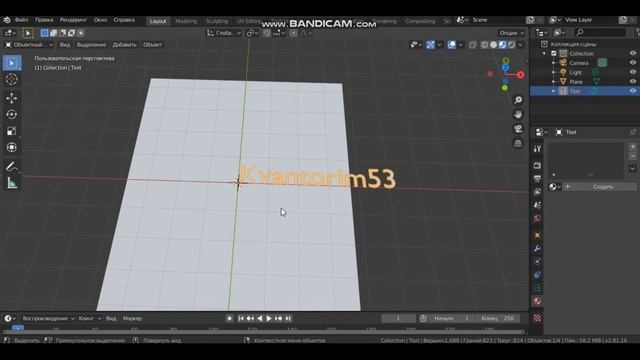Toggle visibility eye for Camera
This screenshot has width=640, height=360.
(x=633, y=63)
